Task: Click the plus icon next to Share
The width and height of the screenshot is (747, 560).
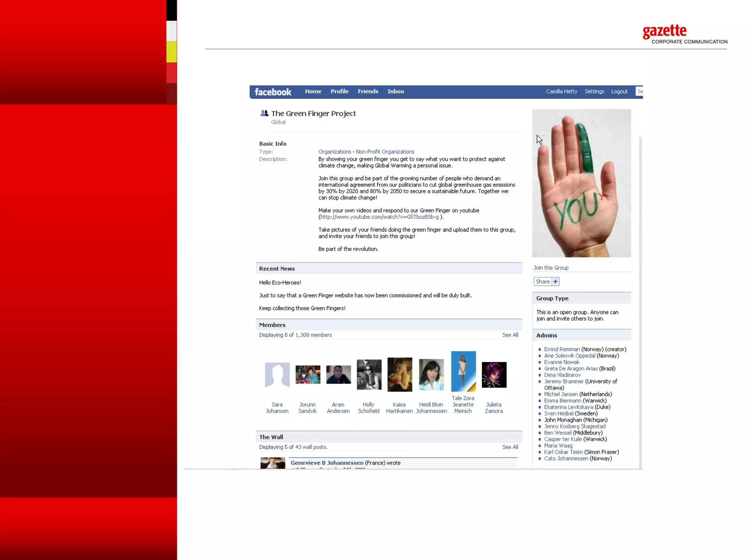Action: click(x=556, y=281)
